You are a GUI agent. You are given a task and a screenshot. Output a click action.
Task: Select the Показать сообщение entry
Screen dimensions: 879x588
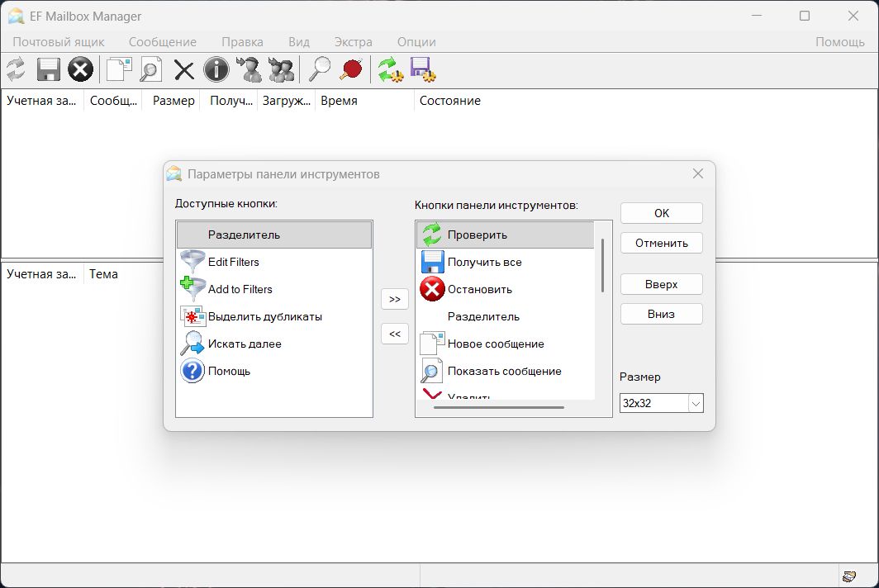(x=504, y=371)
